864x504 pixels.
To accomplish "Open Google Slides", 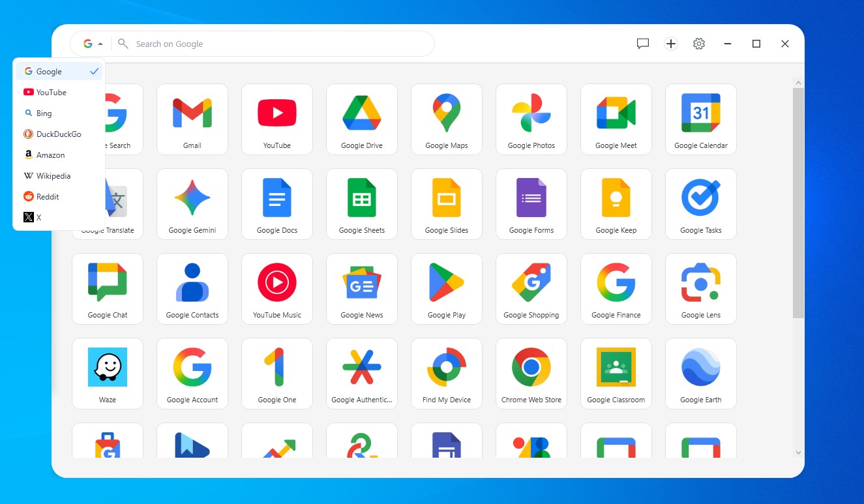I will (447, 204).
